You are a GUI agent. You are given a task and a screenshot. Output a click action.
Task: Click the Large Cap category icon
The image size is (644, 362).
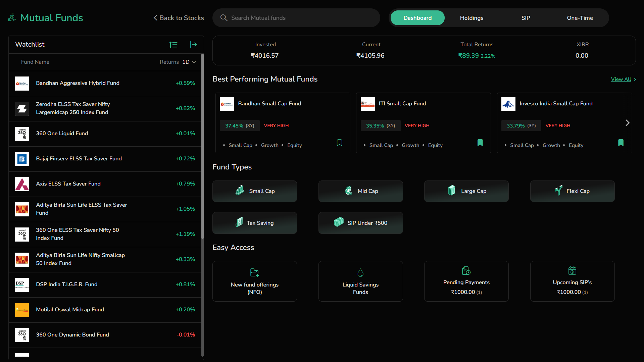(x=452, y=191)
